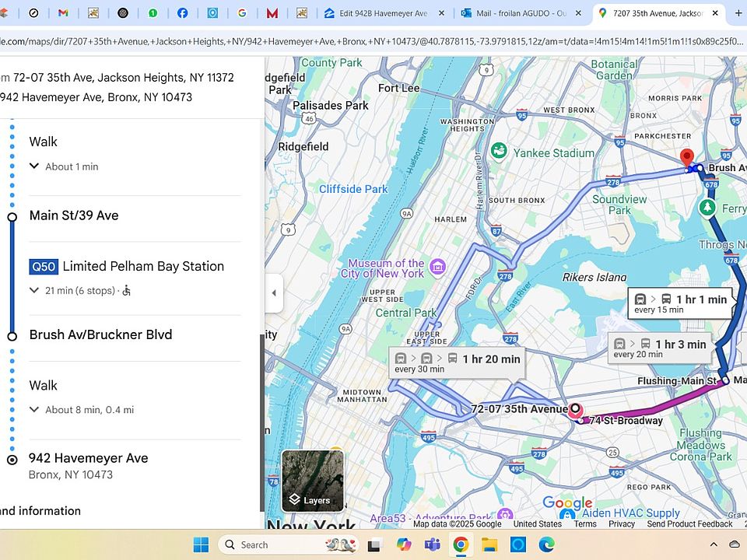Click the taskbar Search box
The height and width of the screenshot is (560, 747).
[289, 544]
